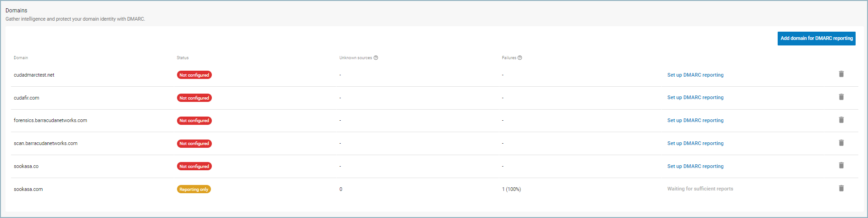This screenshot has width=868, height=218.
Task: Click the Failures column help icon
Action: [520, 58]
